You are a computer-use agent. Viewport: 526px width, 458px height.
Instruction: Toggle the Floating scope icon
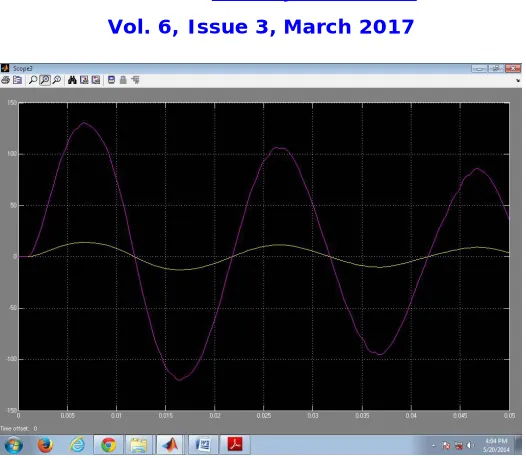[x=111, y=80]
